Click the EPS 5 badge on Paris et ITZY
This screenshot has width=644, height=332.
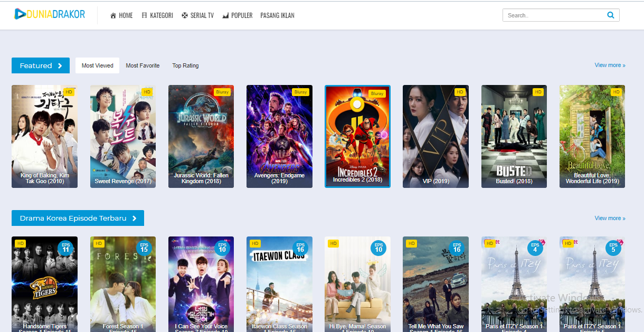[x=613, y=248]
